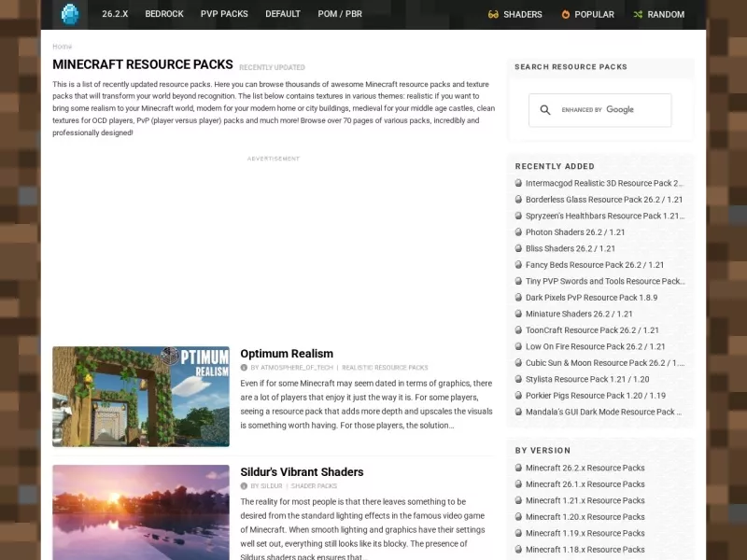The image size is (747, 560).
Task: Click bullet icon beside Bliss Shaders
Action: [518, 248]
